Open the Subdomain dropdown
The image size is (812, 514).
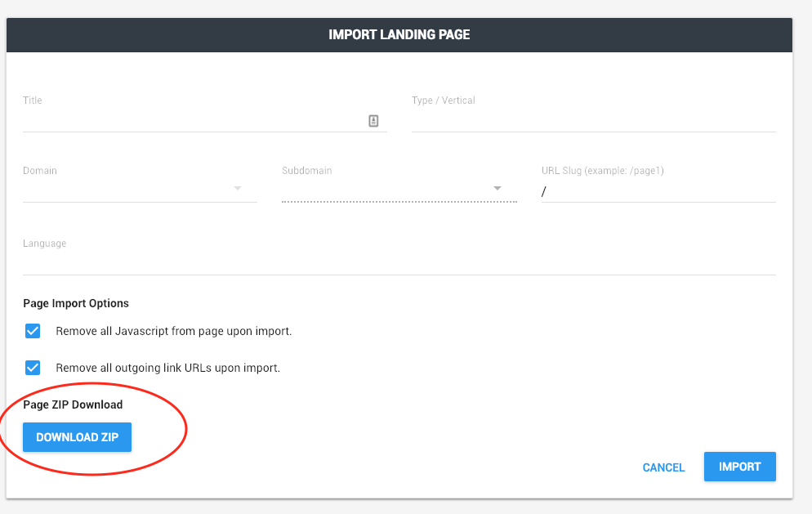click(x=399, y=188)
